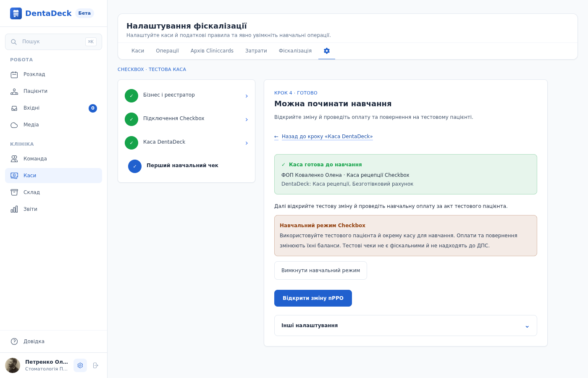Click the Петренко user avatar photo
The width and height of the screenshot is (588, 378).
pyautogui.click(x=13, y=365)
